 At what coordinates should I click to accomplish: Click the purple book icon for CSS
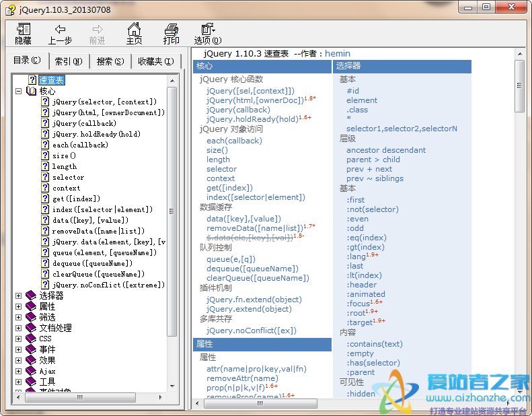[x=31, y=338]
